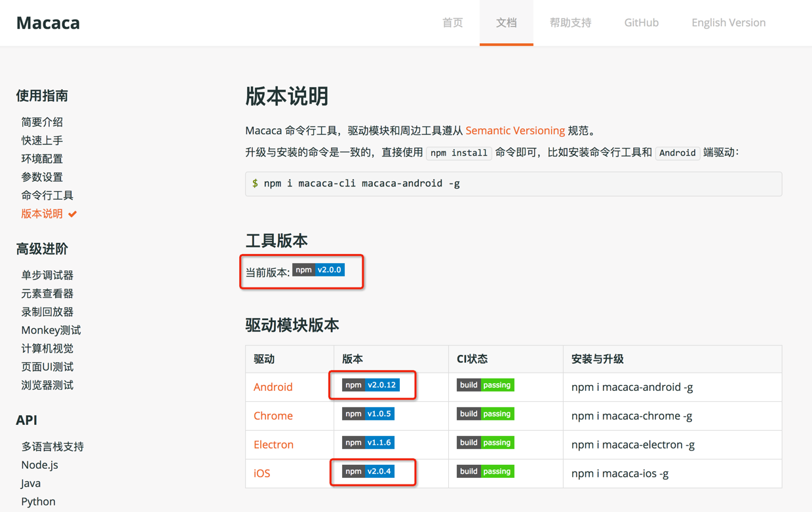Click the inline Android code label
Image resolution: width=812 pixels, height=512 pixels.
[x=678, y=153]
